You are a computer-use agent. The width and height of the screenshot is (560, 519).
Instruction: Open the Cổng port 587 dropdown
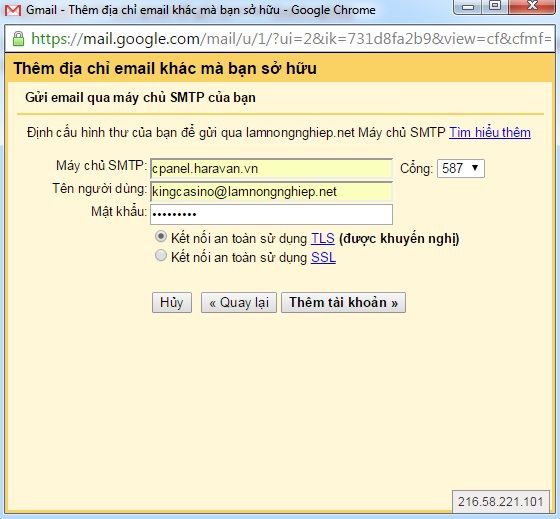pos(461,168)
